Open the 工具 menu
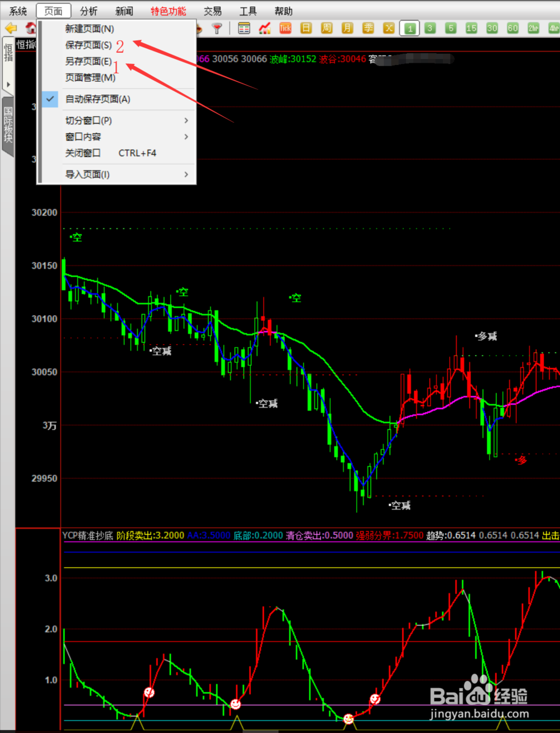 pos(248,11)
